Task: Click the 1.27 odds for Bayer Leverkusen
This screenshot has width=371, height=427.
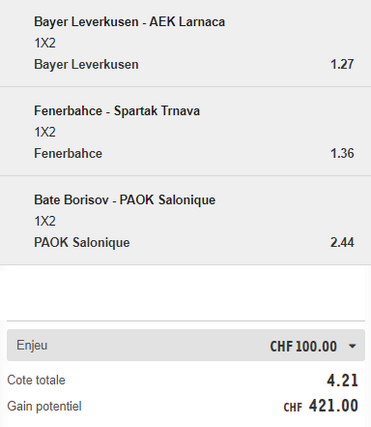Action: [342, 64]
